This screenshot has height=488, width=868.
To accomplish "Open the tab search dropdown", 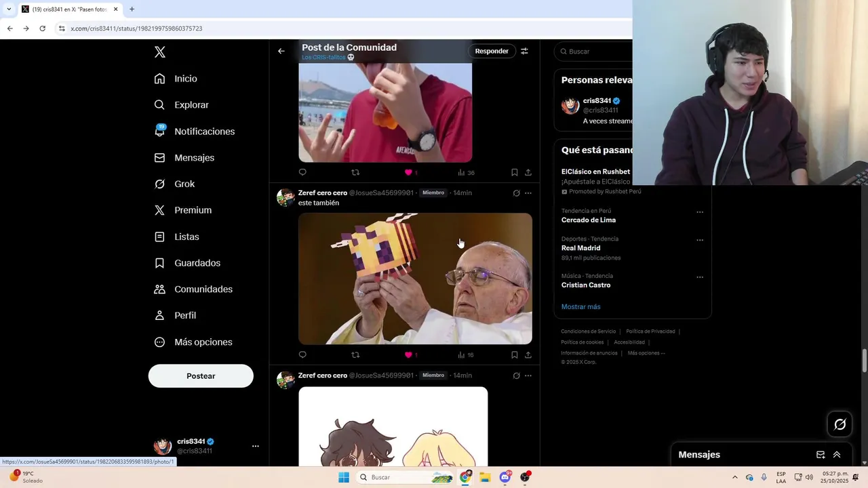I will coord(9,9).
